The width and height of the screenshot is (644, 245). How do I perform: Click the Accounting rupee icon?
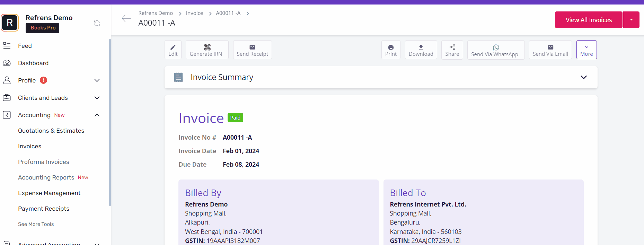7,115
